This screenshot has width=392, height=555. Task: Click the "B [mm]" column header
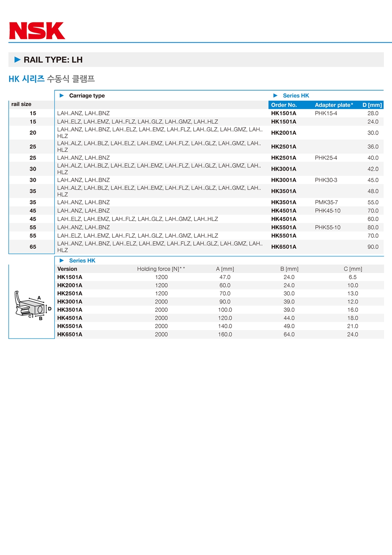(289, 269)
